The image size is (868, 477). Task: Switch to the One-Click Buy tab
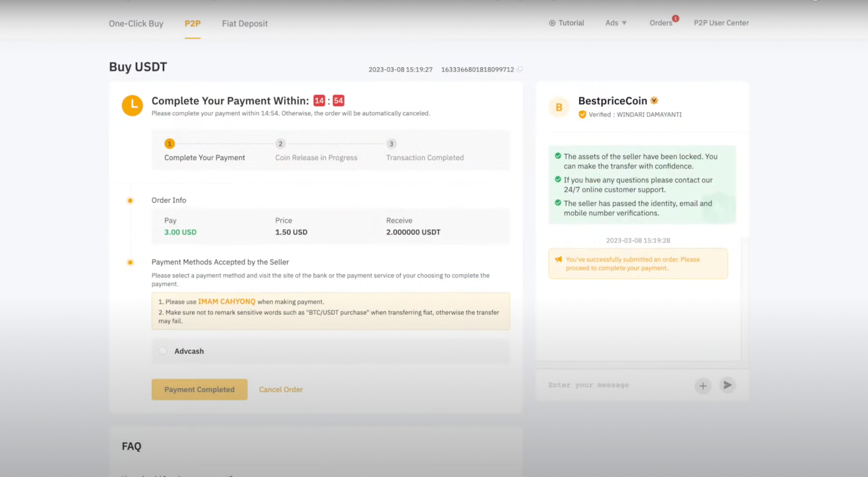[136, 23]
